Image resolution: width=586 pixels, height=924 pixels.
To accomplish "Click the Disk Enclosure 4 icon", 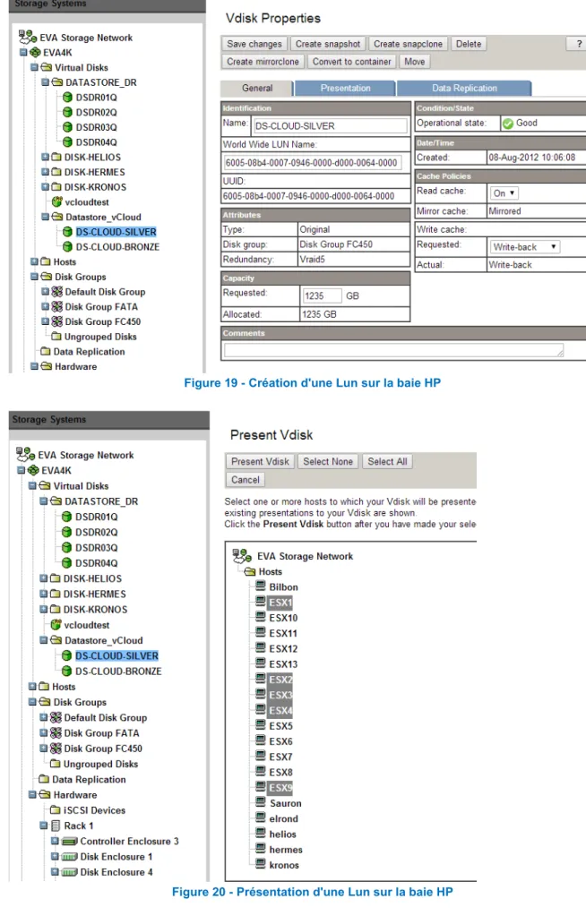I will click(x=70, y=872).
